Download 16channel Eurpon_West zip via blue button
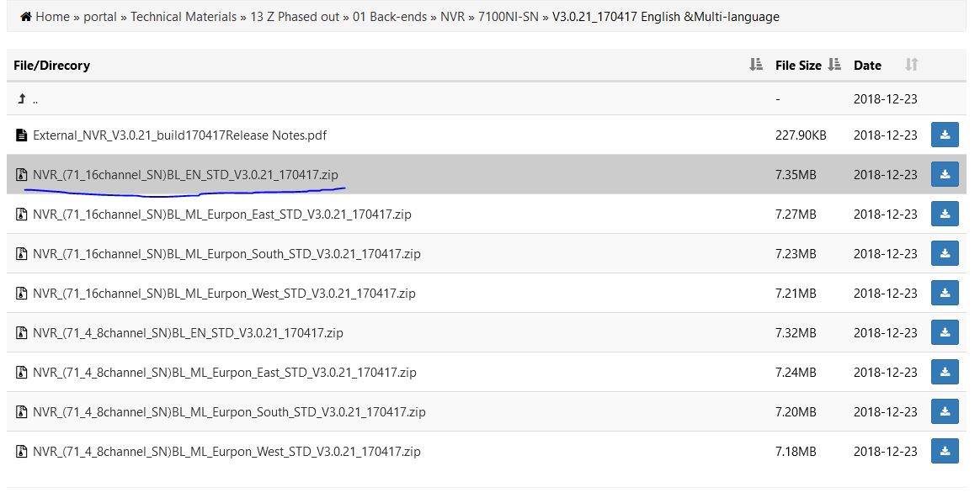 pos(945,293)
